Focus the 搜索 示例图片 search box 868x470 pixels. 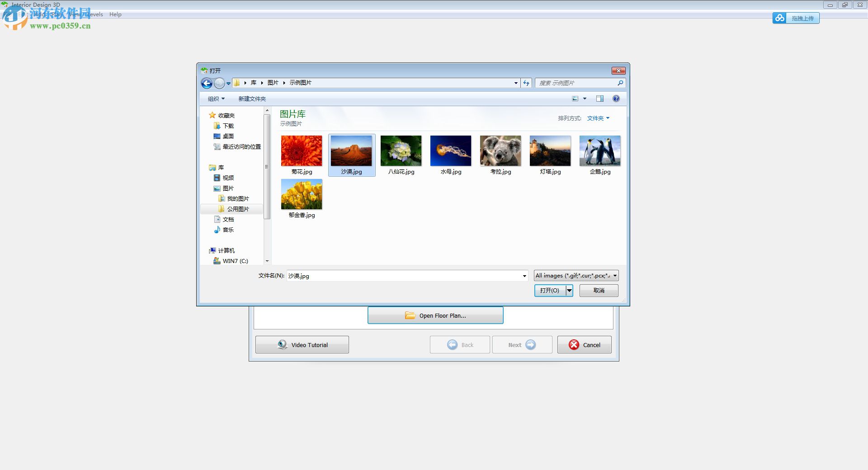tap(576, 83)
